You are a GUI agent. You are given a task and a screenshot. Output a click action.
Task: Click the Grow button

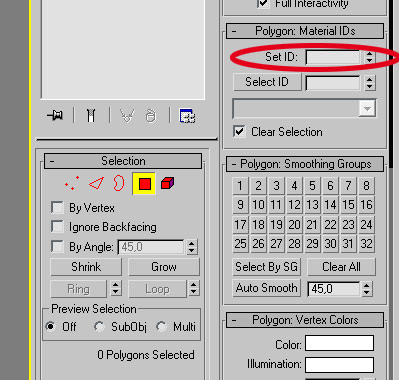coord(164,267)
